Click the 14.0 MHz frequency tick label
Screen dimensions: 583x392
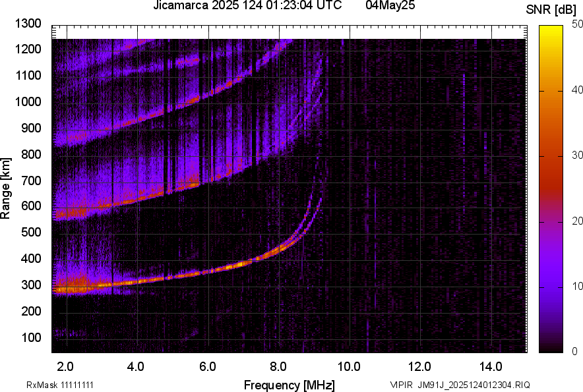491,367
